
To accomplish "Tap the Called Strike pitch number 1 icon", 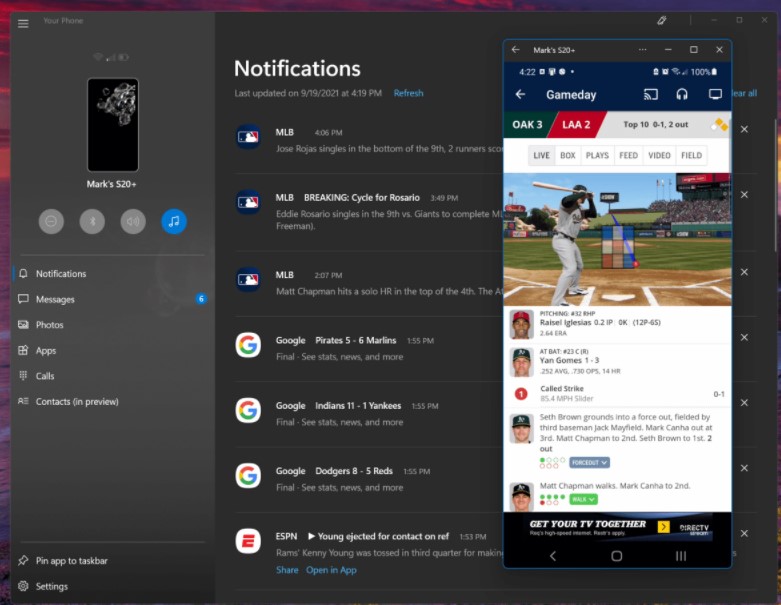I will [x=521, y=394].
